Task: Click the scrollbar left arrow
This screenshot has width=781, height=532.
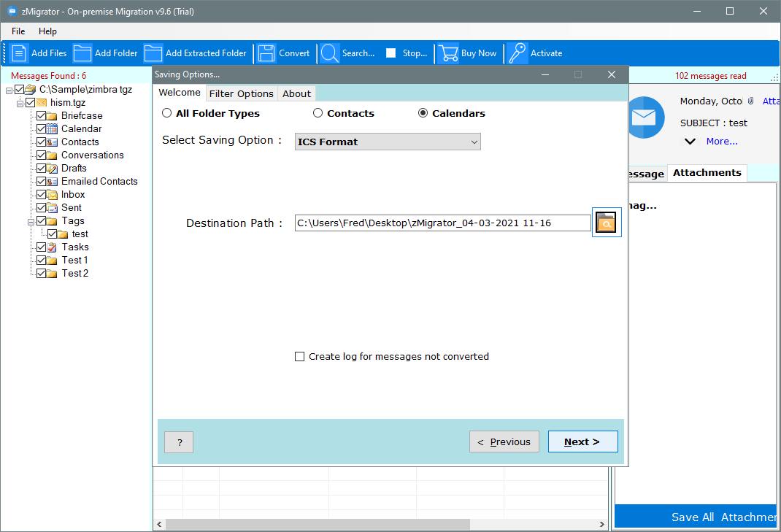Action: [x=159, y=524]
